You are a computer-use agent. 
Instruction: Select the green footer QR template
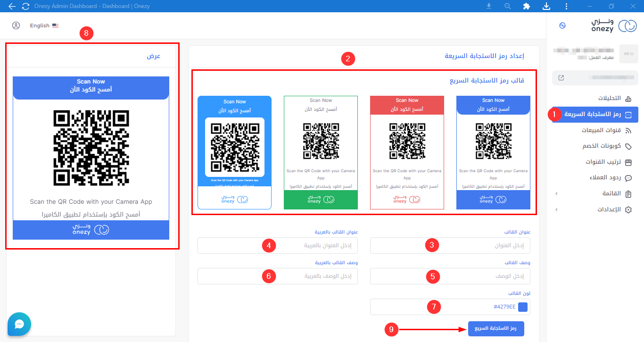(321, 152)
